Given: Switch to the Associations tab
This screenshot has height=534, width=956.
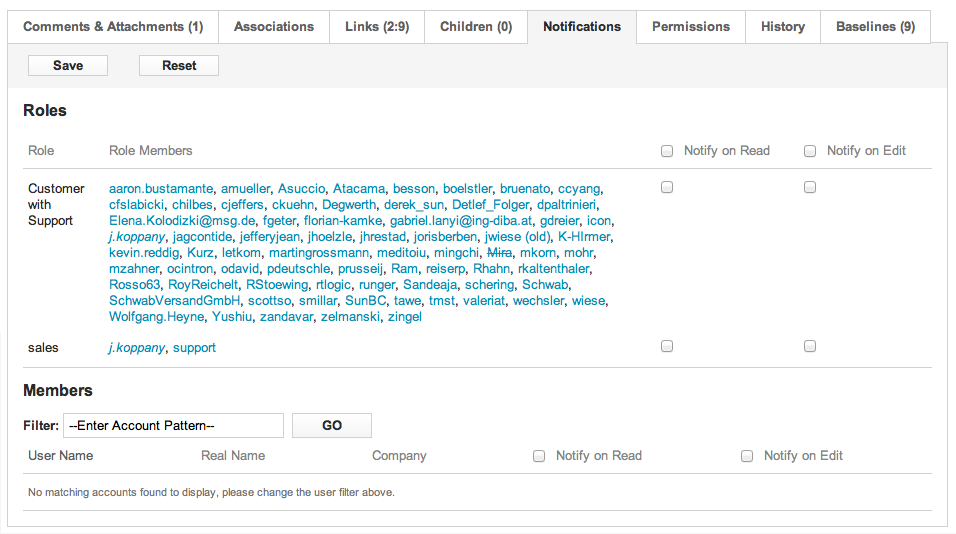Looking at the screenshot, I should tap(274, 27).
